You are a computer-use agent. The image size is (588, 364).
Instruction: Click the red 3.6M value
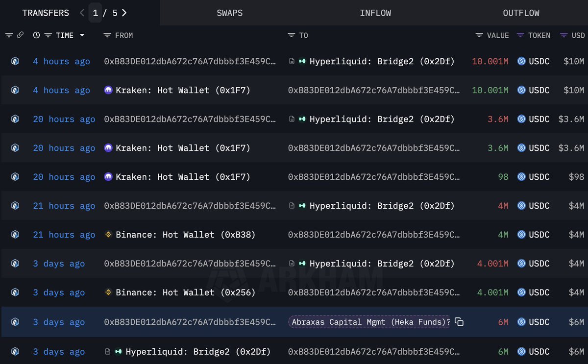(498, 119)
